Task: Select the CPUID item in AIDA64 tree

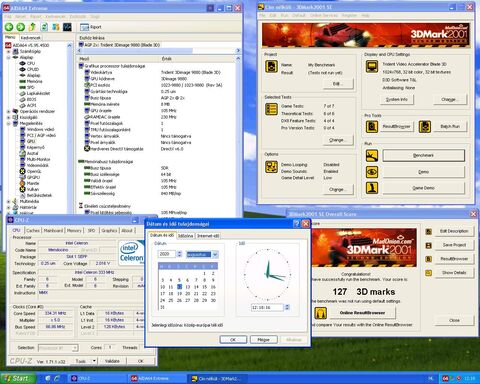Action: point(33,69)
